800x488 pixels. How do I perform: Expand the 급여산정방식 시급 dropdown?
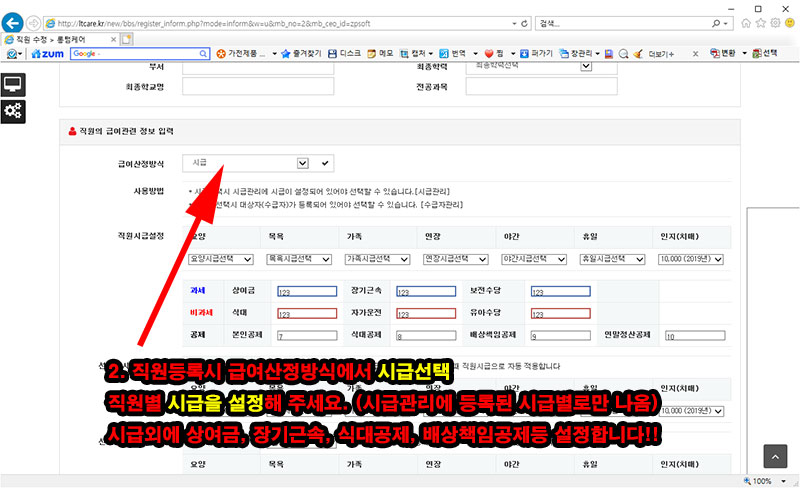point(303,162)
